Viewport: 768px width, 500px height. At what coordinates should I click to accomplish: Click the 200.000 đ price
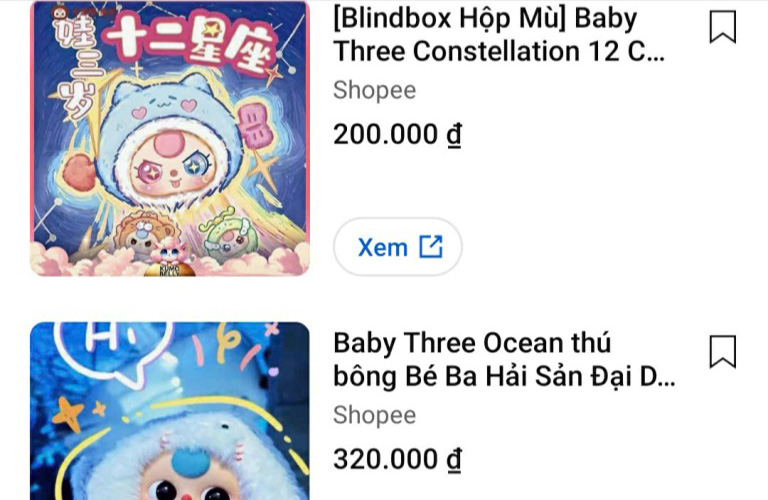click(397, 134)
